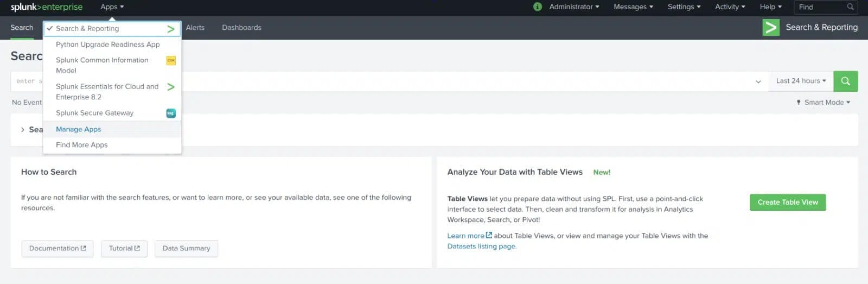Click the splunk>enterprise logo
868x284 pixels.
47,7
